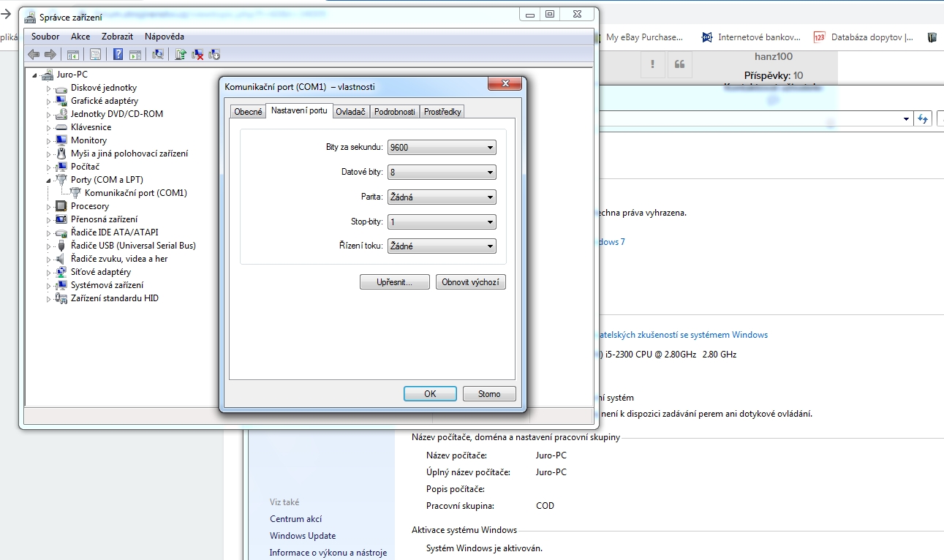Collapse the Porty (COM a LPT) node
The width and height of the screenshot is (944, 560).
(49, 180)
